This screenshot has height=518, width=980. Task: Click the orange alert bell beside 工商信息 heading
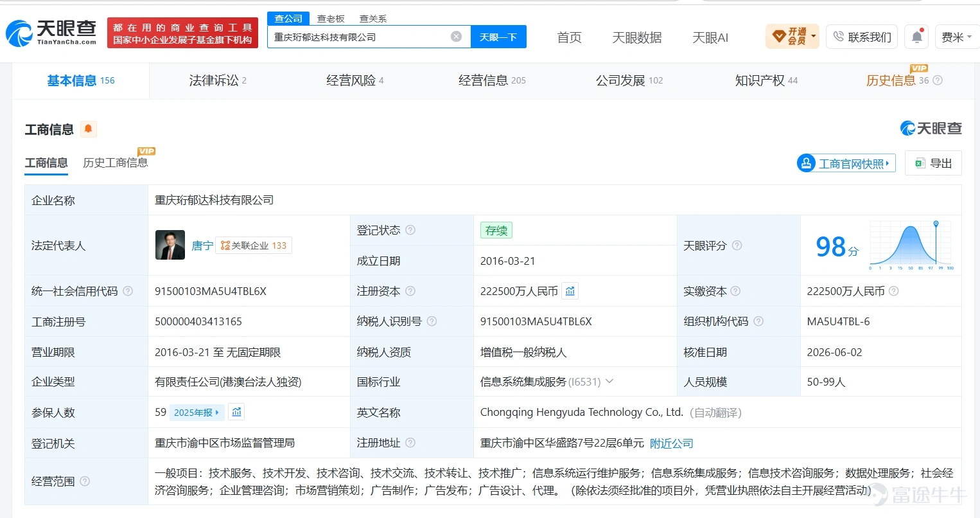click(88, 129)
